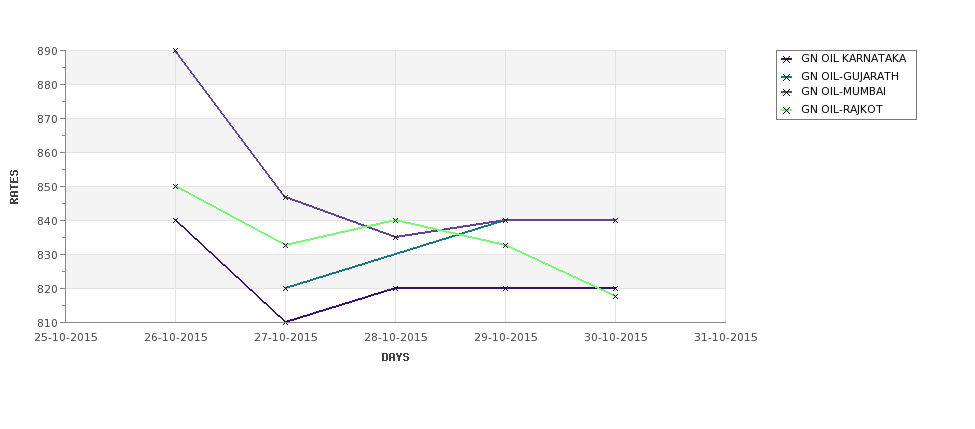Viewport: 975px width, 429px height.
Task: Select the Gujarath data point on 27-10-2015
Action: pos(285,288)
